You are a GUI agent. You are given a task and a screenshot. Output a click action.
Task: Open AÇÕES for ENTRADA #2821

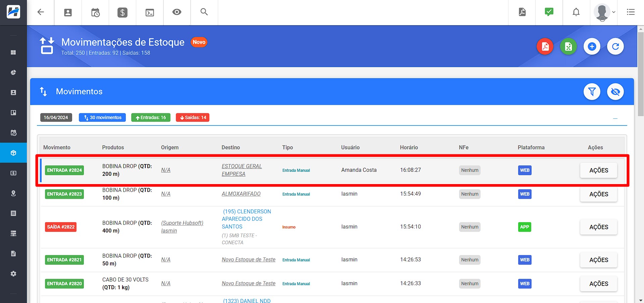coord(599,260)
